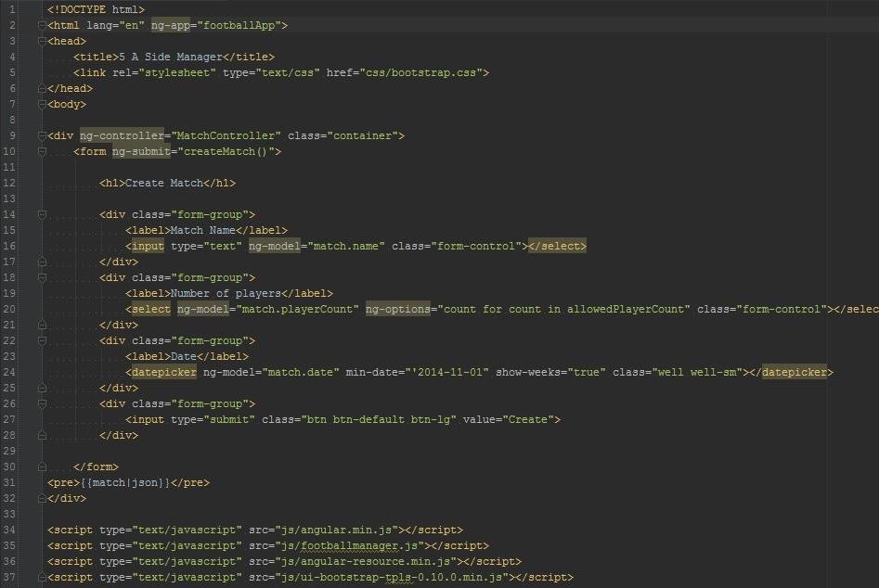Collapse the form-group div on line 26

(x=42, y=403)
